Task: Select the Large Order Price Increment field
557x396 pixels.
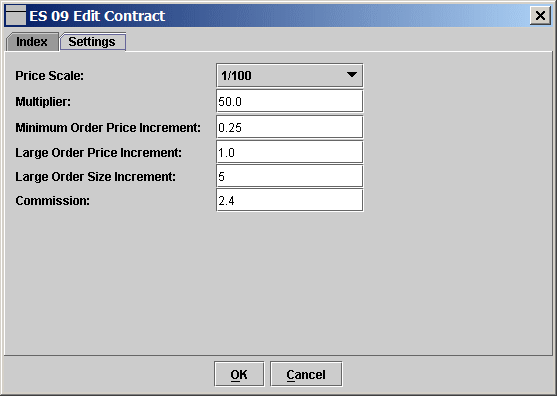Action: [290, 152]
